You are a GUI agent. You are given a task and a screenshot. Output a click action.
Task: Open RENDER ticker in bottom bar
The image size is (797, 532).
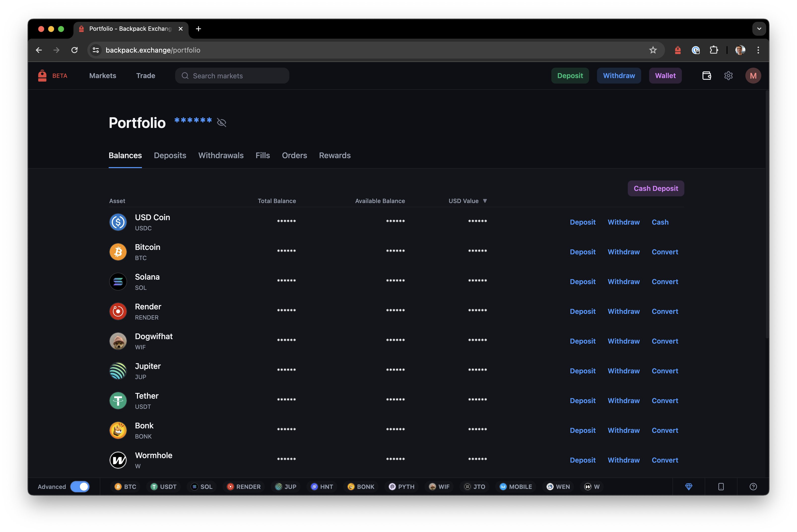coord(244,487)
